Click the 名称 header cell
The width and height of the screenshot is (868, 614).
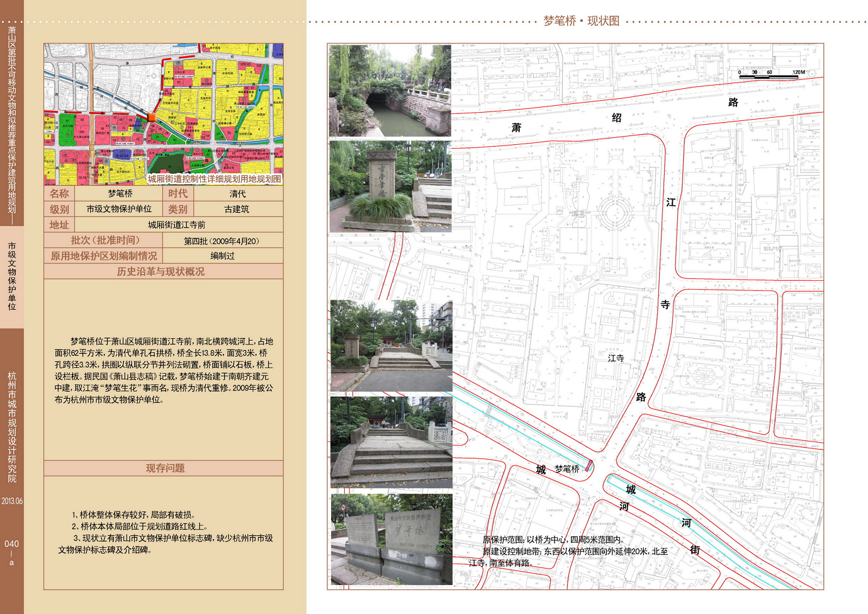(x=59, y=193)
